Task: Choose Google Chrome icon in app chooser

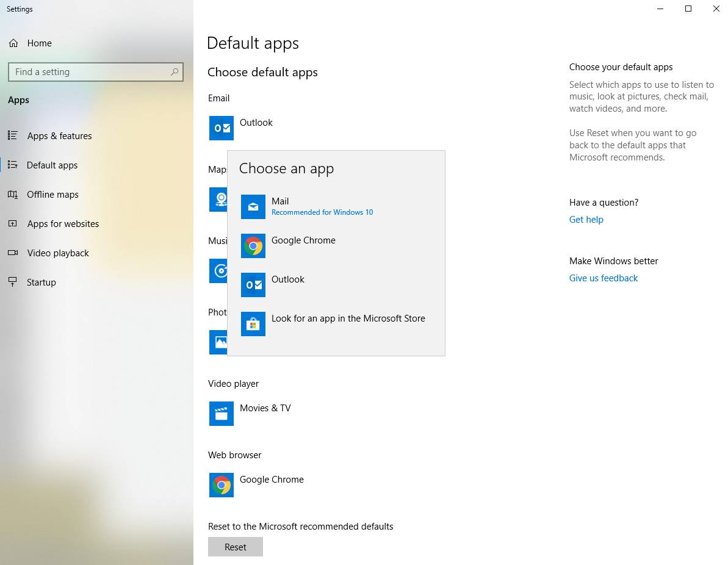Action: pos(253,246)
